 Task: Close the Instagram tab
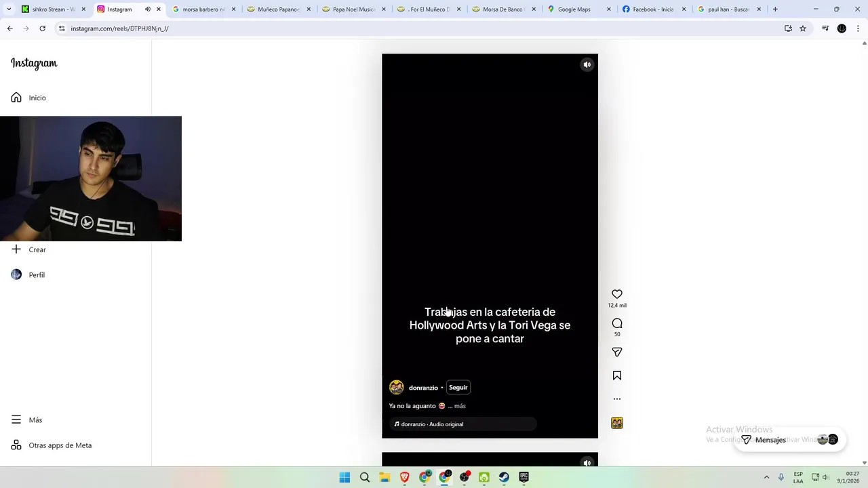[x=159, y=9]
